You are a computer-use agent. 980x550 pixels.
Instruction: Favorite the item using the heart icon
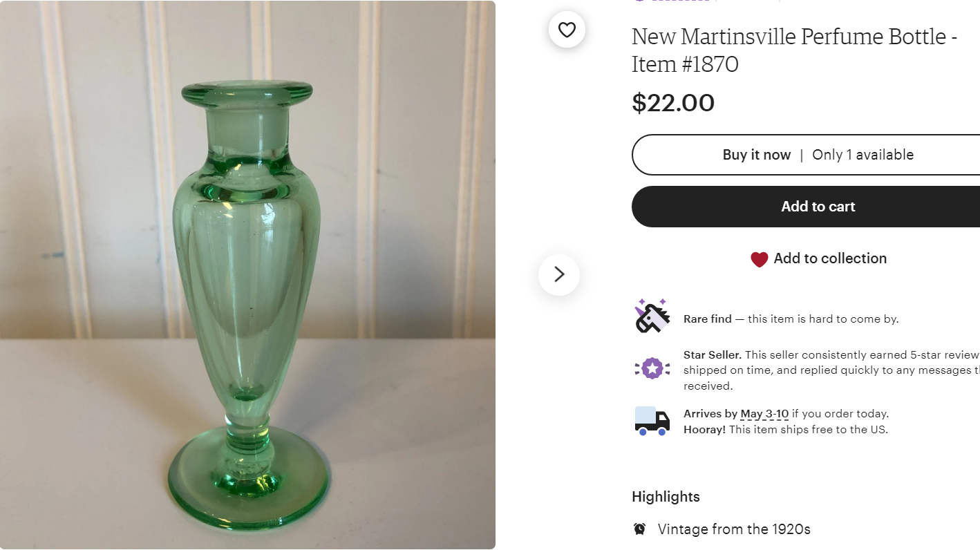tap(567, 30)
